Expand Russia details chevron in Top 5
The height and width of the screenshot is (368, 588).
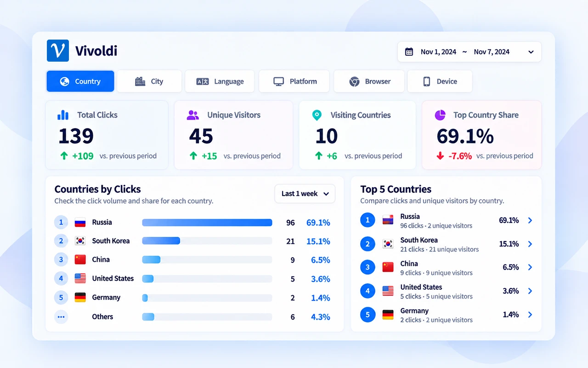(530, 220)
